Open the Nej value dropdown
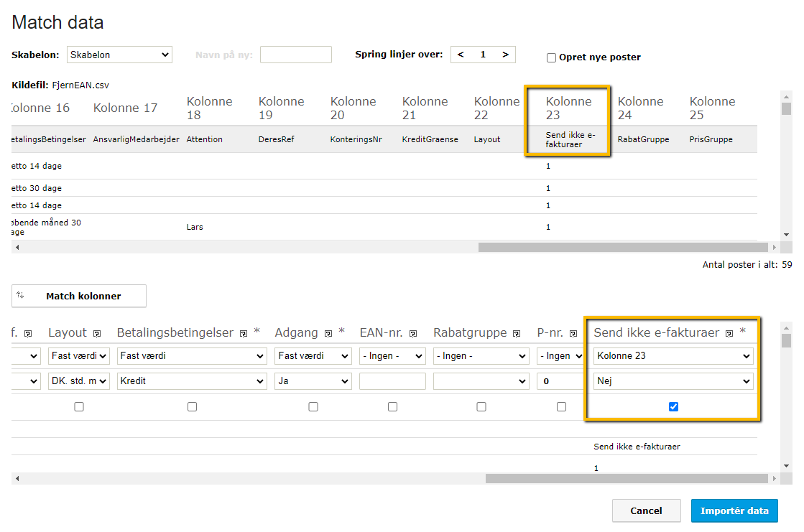This screenshot has width=804, height=532. click(673, 381)
